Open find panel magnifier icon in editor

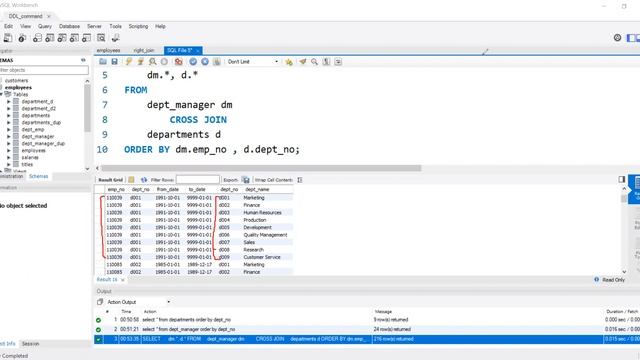tap(314, 62)
